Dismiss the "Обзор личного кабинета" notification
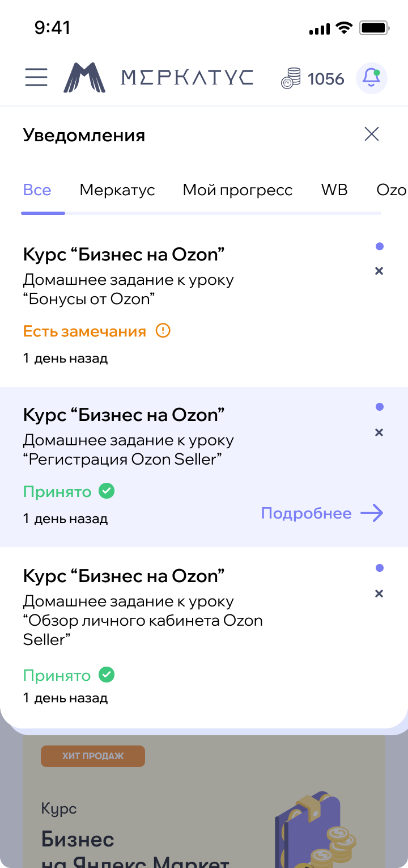The height and width of the screenshot is (868, 408). tap(379, 593)
